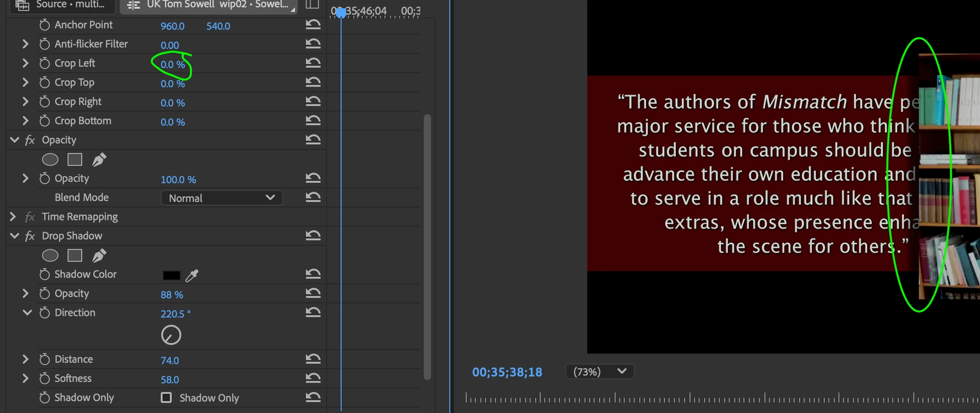Open the black Shadow Color swatch
The height and width of the screenshot is (413, 980).
pyautogui.click(x=171, y=275)
